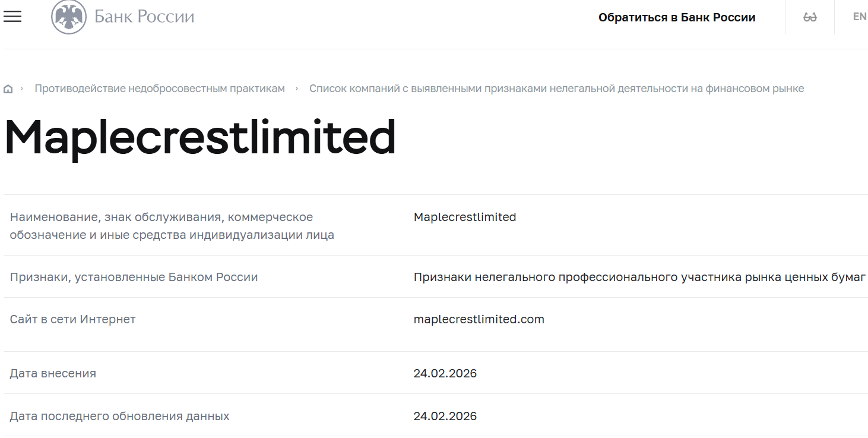
Task: Select the Maplecrestlimited page heading
Action: [x=200, y=139]
